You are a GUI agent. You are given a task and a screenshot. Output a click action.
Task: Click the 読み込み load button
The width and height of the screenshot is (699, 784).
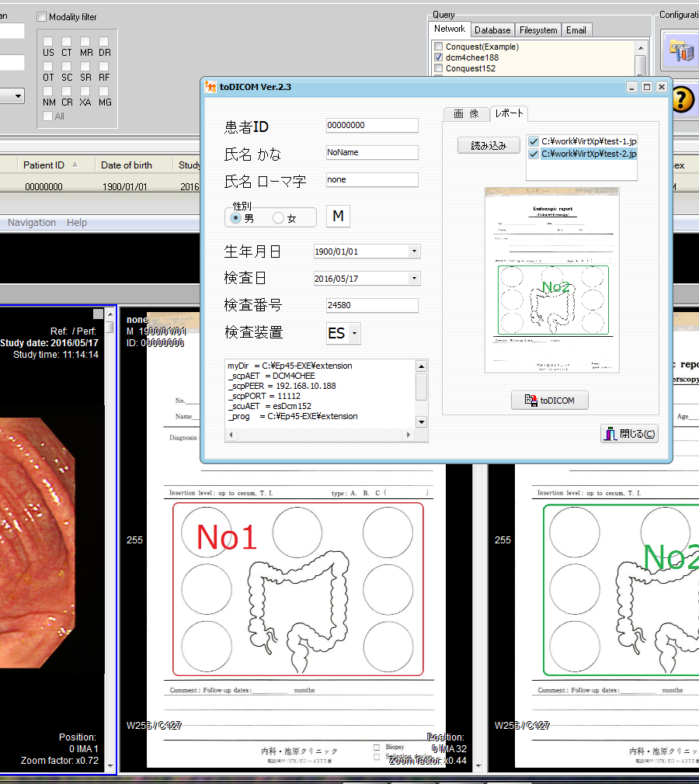coord(489,145)
